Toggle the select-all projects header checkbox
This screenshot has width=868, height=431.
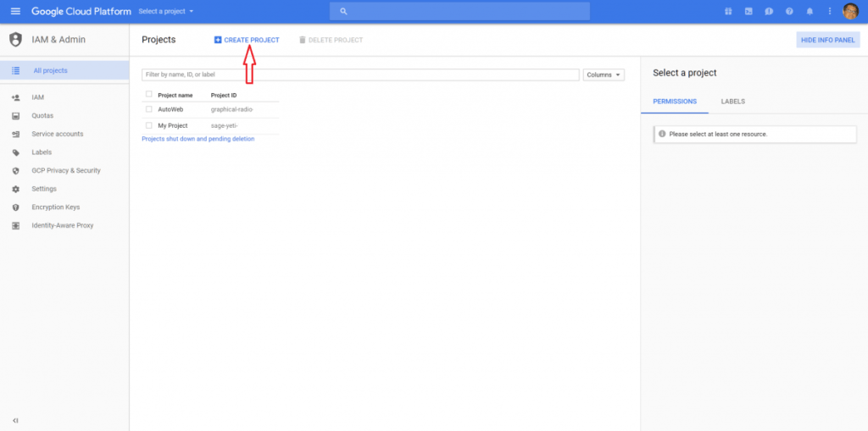pos(149,94)
